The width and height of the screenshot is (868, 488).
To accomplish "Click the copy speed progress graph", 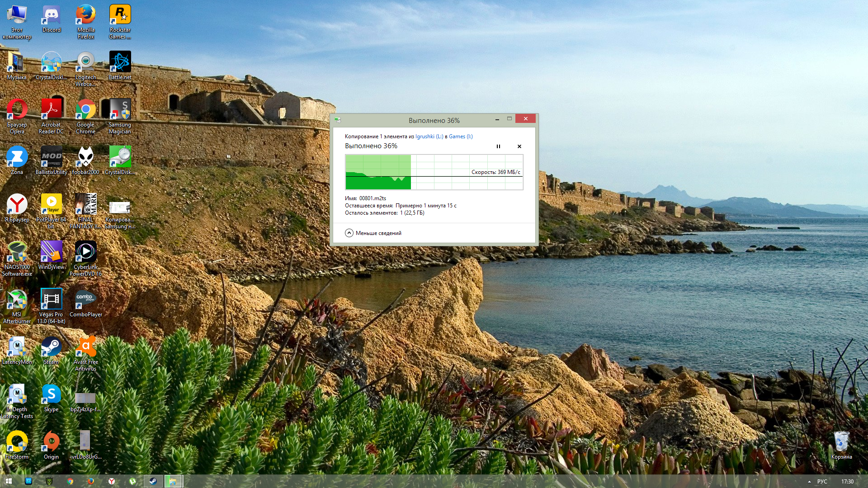I will tap(434, 172).
